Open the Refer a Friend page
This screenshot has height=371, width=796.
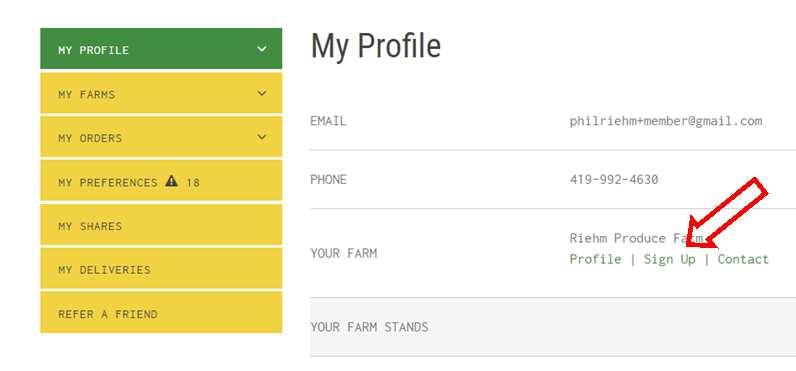(x=161, y=312)
